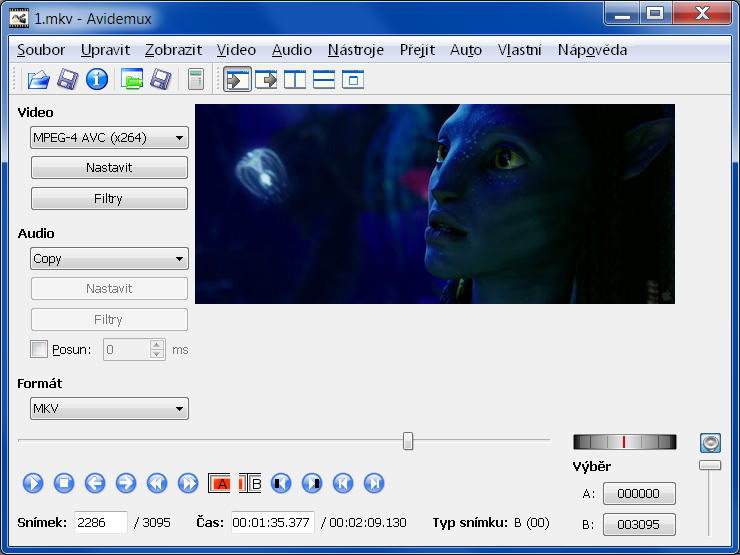Open the Video menu
The image size is (740, 555).
coord(236,50)
